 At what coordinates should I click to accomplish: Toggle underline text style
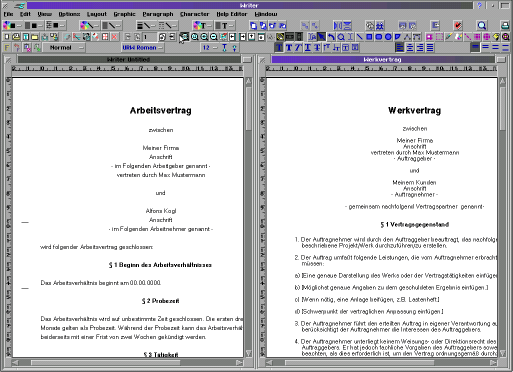tap(307, 48)
